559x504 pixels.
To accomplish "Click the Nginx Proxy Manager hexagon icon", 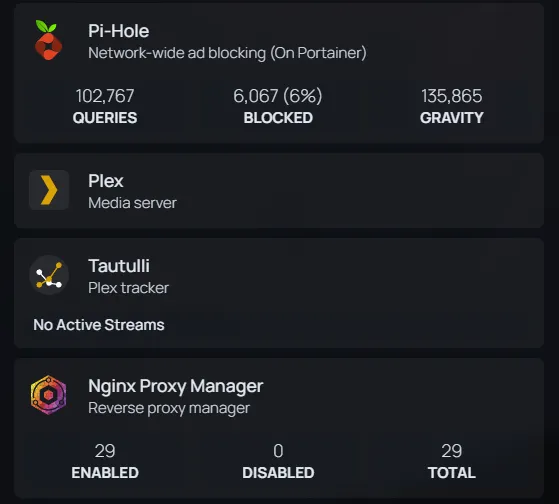I will click(x=49, y=395).
